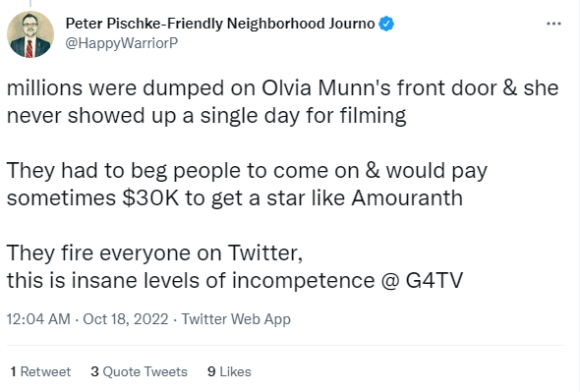Open the Peter Pischke-Friendly Neighborhood Journo display name

point(220,24)
